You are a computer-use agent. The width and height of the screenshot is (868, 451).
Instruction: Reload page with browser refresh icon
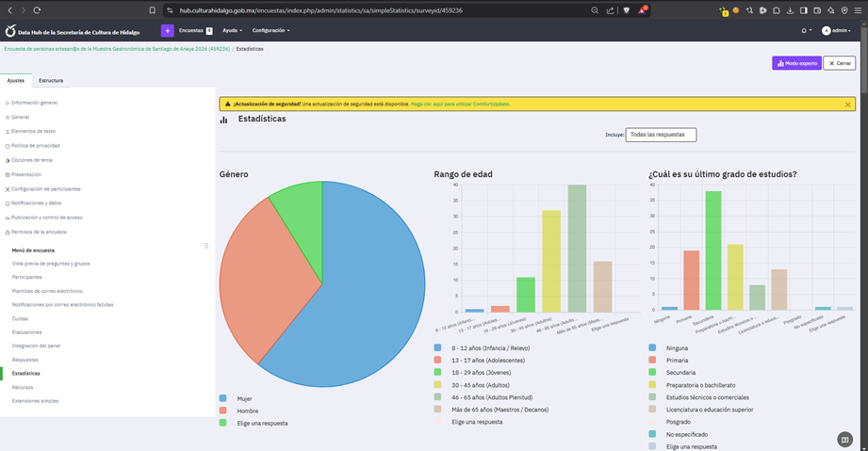[37, 10]
